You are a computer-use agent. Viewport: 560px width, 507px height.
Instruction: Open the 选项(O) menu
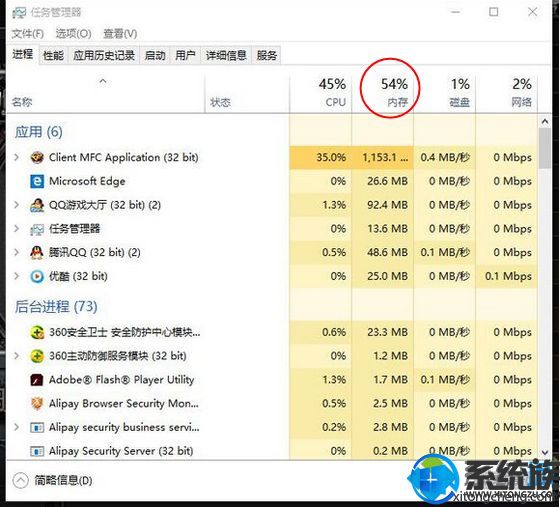coord(73,34)
